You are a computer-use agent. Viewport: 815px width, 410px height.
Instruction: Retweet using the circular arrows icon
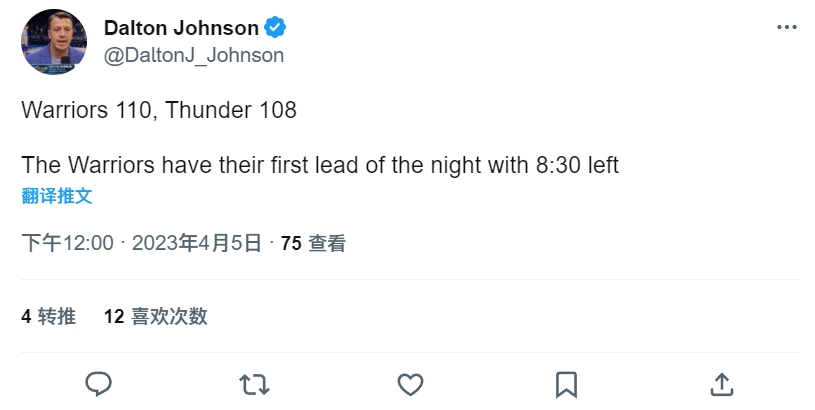tap(254, 385)
